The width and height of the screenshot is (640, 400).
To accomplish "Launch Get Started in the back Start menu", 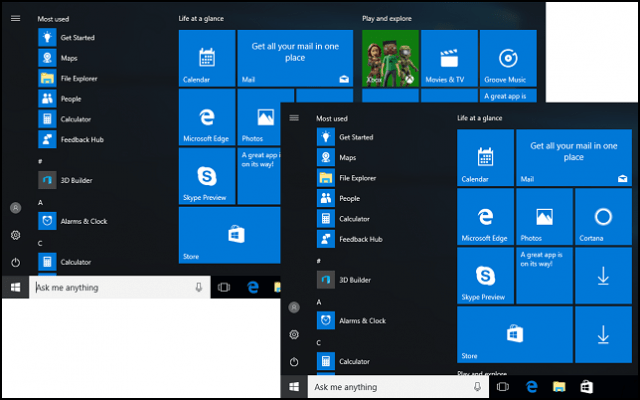I will pos(67,38).
